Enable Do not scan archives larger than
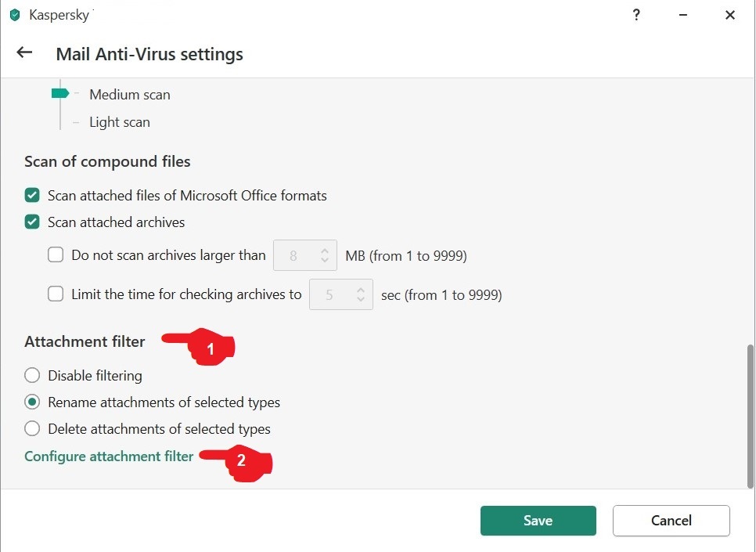The width and height of the screenshot is (756, 552). [56, 254]
